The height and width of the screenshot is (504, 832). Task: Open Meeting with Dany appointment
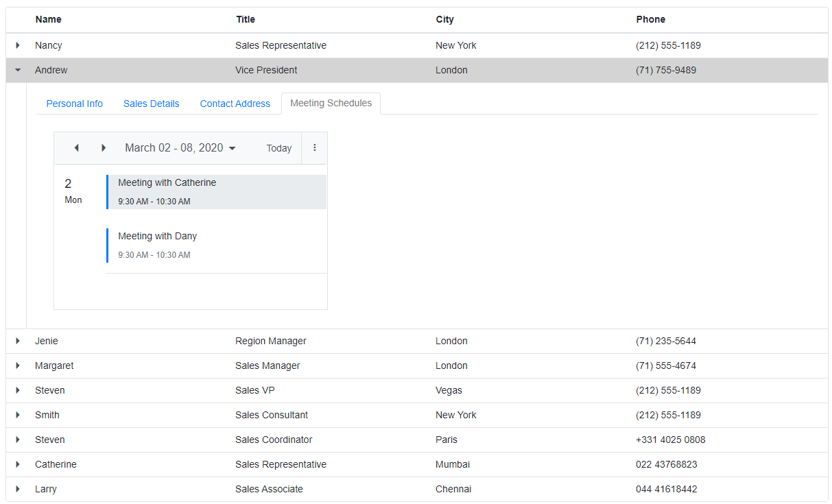tap(216, 245)
